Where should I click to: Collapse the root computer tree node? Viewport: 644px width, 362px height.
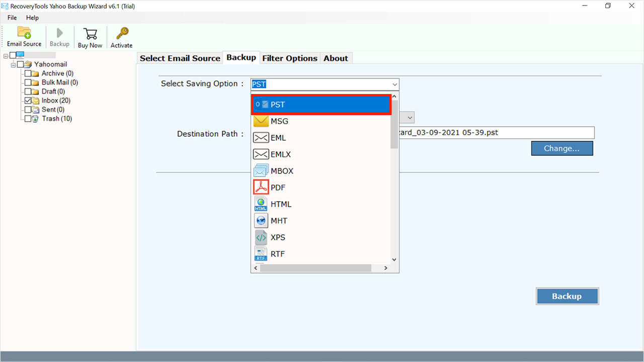(x=6, y=55)
